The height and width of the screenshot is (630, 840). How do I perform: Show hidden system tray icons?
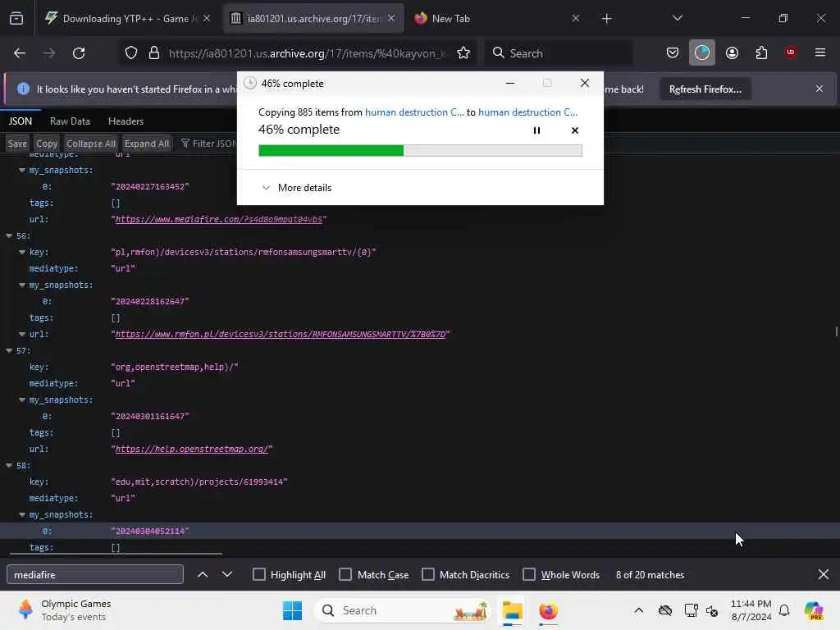(638, 610)
